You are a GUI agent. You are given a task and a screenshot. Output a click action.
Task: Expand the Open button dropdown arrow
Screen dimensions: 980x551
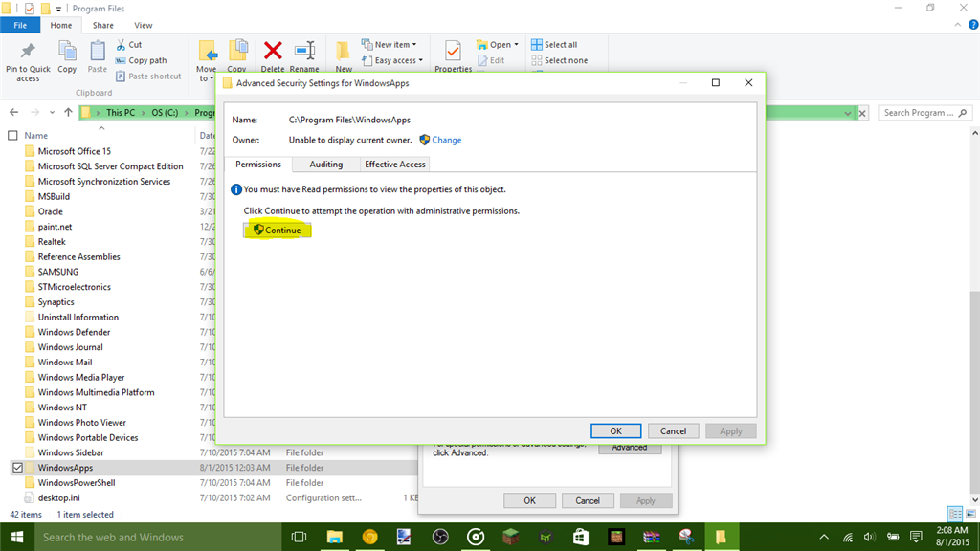516,44
